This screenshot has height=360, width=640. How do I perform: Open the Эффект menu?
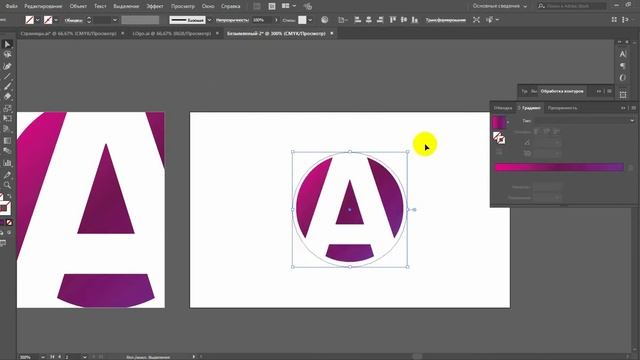click(155, 6)
